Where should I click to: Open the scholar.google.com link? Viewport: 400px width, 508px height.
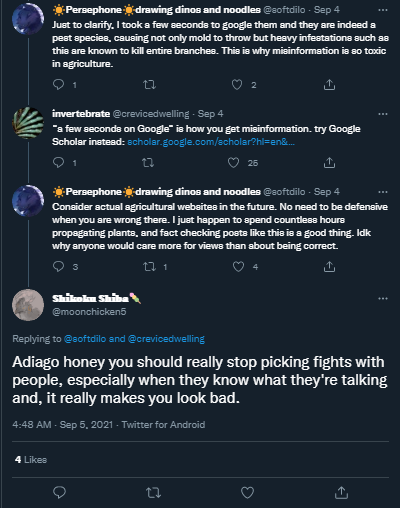[x=211, y=142]
